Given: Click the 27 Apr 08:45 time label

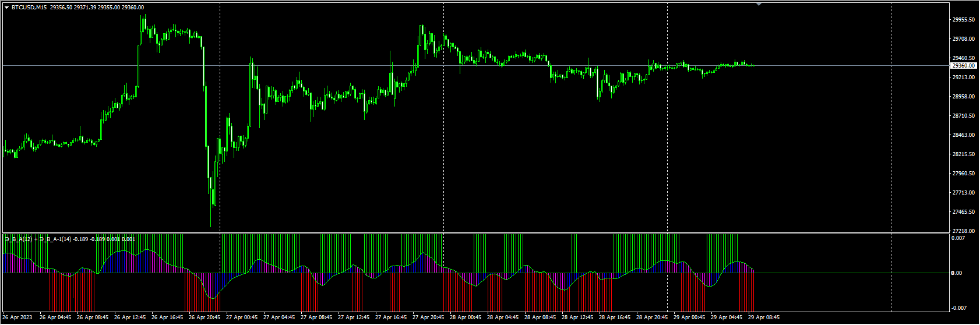Looking at the screenshot, I should coord(316,318).
